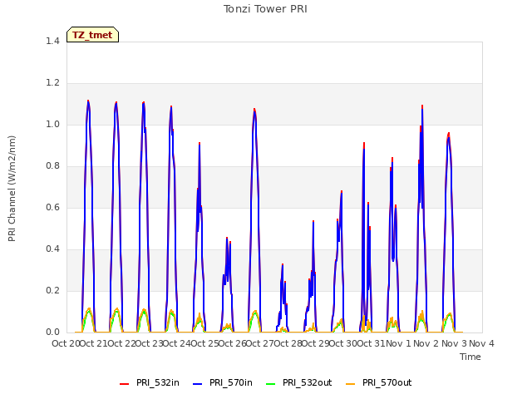This screenshot has width=532, height=399.
Task: Click the Nov 4 x-axis tick label
Action: pyautogui.click(x=481, y=343)
